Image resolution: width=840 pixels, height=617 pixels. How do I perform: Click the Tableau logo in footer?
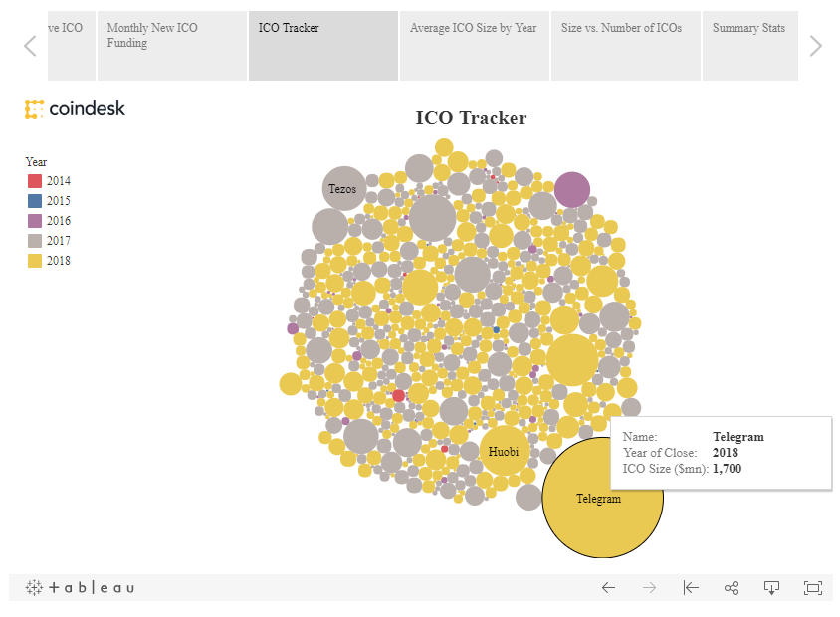(x=81, y=588)
